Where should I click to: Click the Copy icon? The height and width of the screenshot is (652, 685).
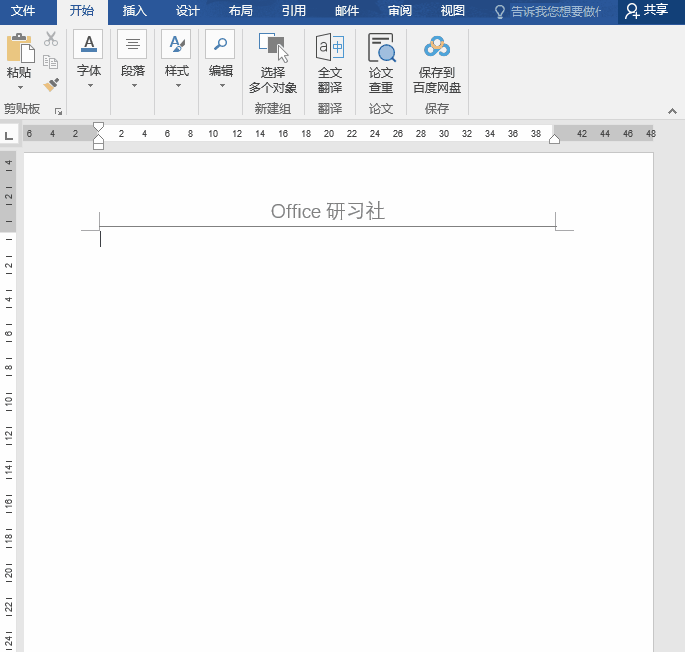click(51, 62)
